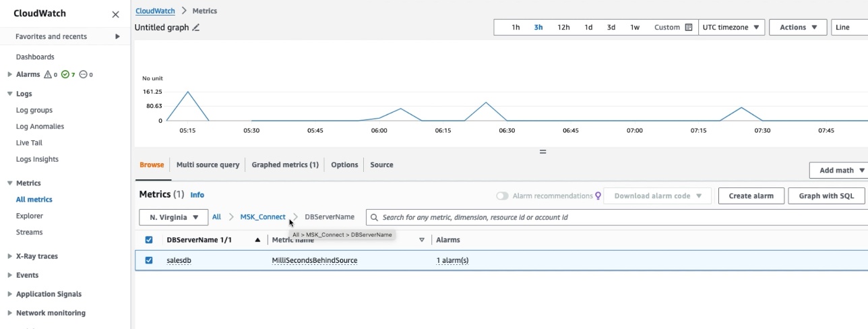Edit the Untitled graph name pencil icon
Screen dimensions: 868x329
click(196, 28)
